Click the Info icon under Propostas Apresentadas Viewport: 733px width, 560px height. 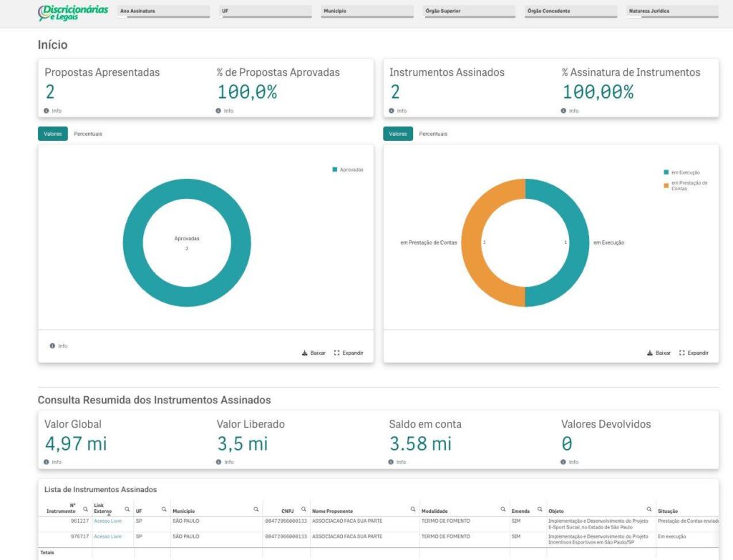point(47,111)
